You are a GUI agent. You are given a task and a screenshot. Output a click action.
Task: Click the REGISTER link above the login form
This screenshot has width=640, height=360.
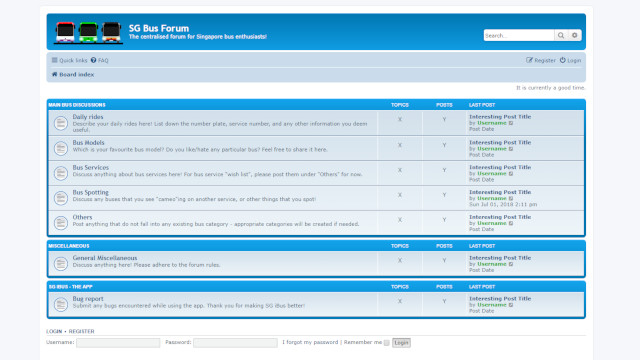[81, 331]
